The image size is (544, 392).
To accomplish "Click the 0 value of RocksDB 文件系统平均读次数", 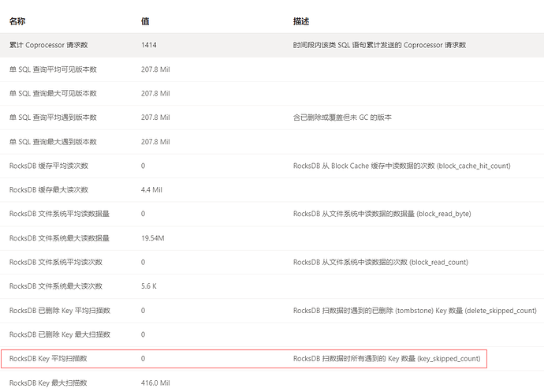I will pyautogui.click(x=143, y=262).
